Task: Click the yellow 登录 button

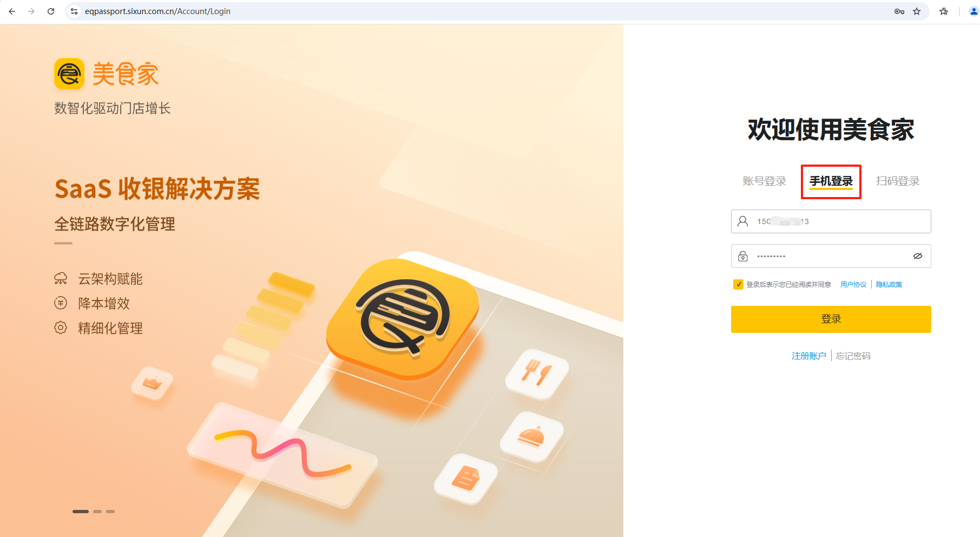Action: [831, 319]
